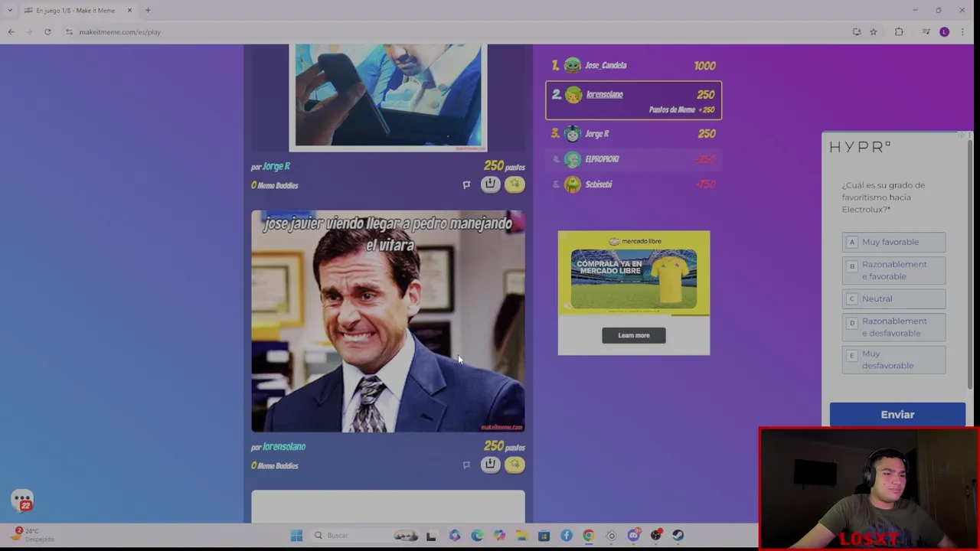980x551 pixels.
Task: Choose 'Muy favorable' survey option
Action: [x=893, y=242]
